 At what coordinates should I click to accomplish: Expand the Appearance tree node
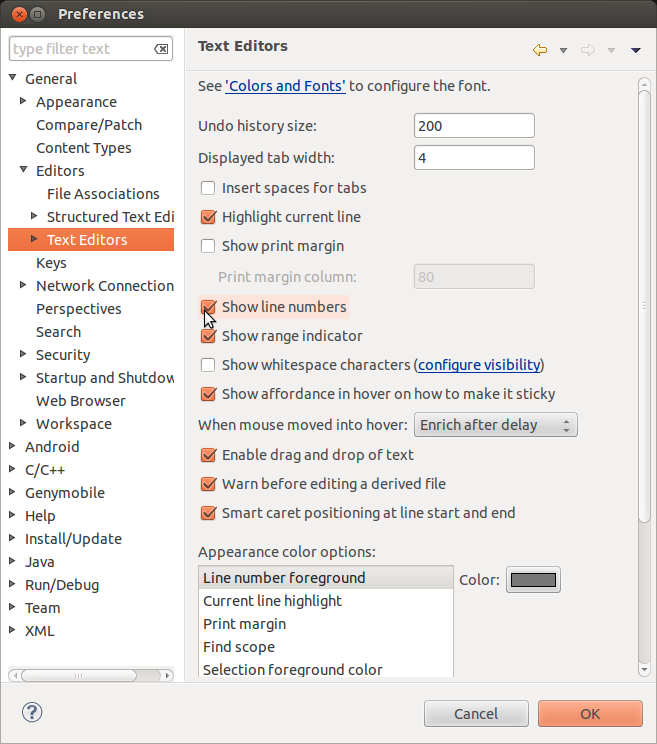click(23, 102)
